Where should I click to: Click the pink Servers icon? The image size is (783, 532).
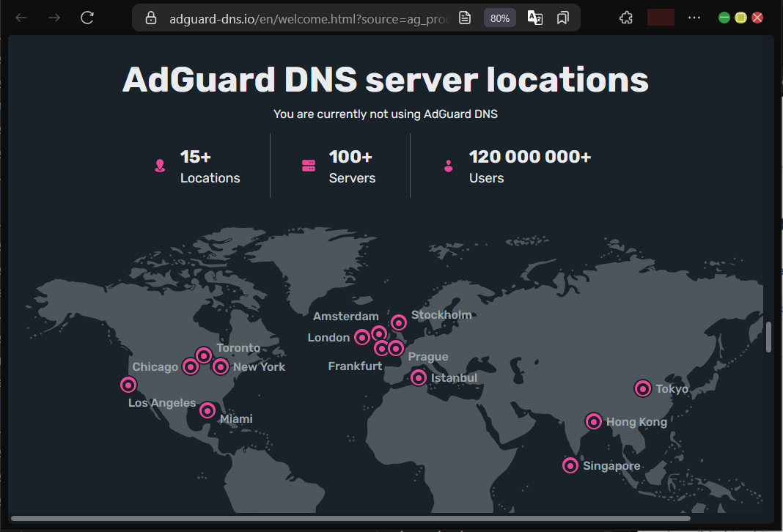tap(309, 166)
